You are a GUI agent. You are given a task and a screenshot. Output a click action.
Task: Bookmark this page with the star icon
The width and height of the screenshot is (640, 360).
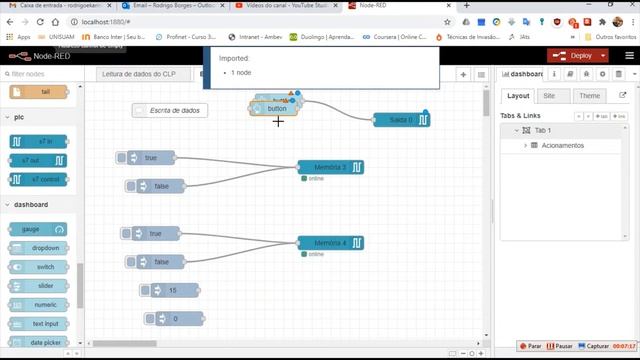click(447, 22)
